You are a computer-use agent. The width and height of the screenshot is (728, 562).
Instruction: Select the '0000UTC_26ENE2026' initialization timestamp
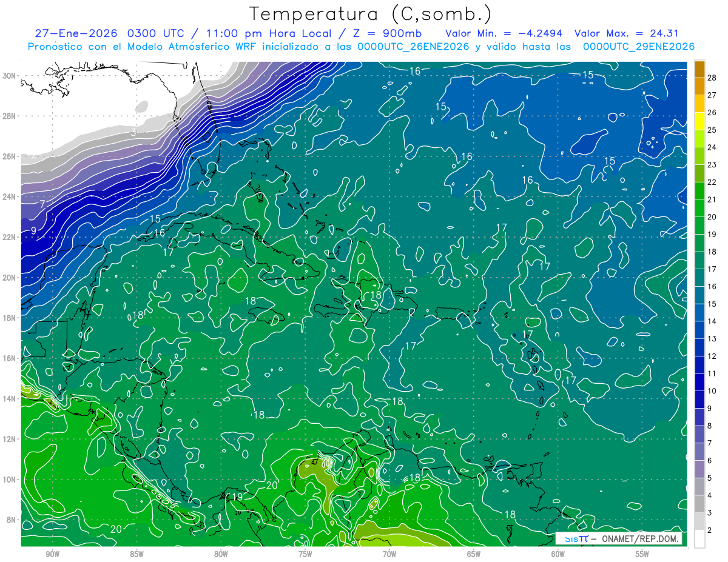[x=413, y=47]
